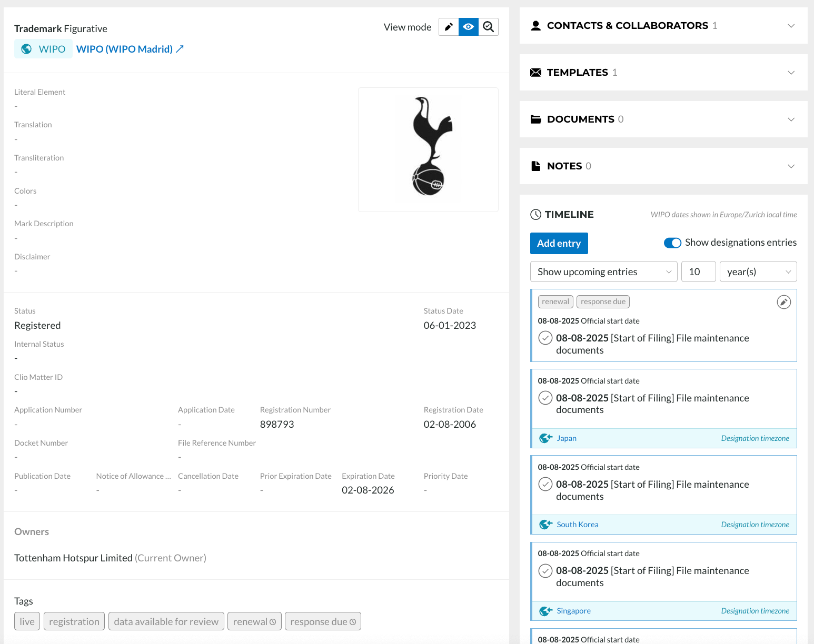Click the number of years input field
The image size is (814, 644).
tap(698, 272)
